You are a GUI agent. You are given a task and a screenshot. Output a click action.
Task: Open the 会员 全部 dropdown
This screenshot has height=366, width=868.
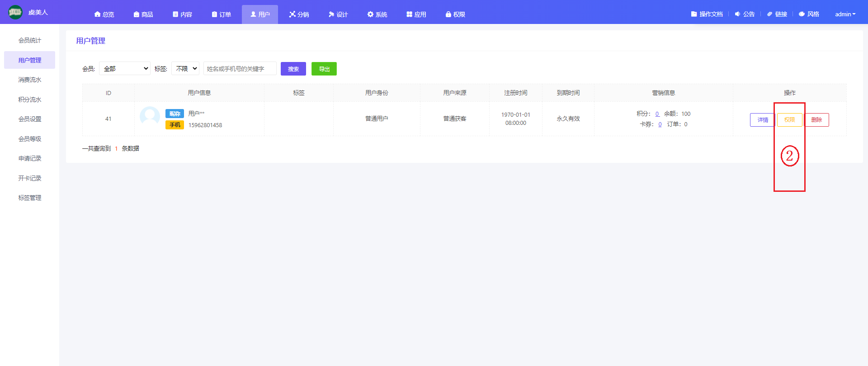click(125, 68)
